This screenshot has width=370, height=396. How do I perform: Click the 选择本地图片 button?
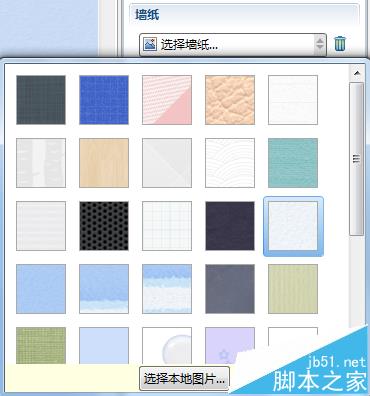click(184, 379)
